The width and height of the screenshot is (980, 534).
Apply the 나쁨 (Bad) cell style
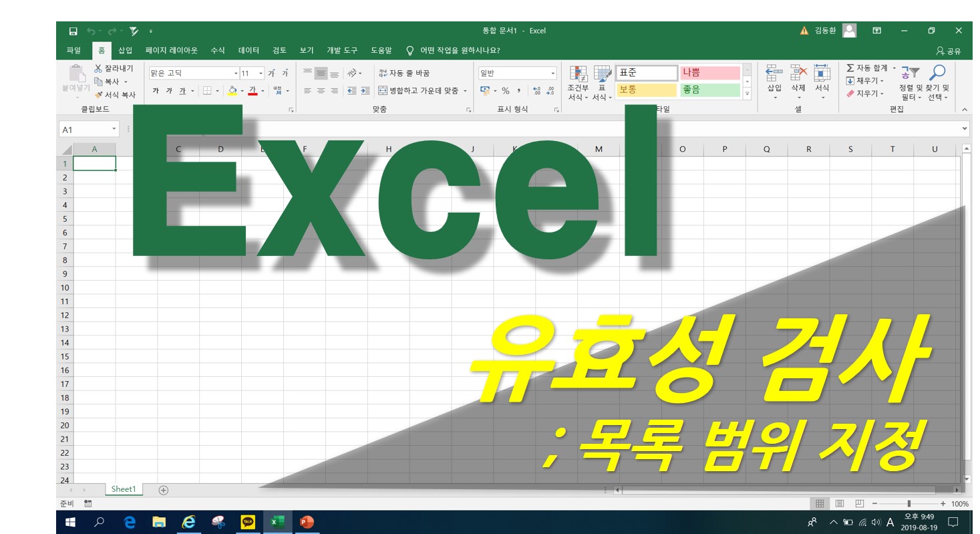click(710, 73)
